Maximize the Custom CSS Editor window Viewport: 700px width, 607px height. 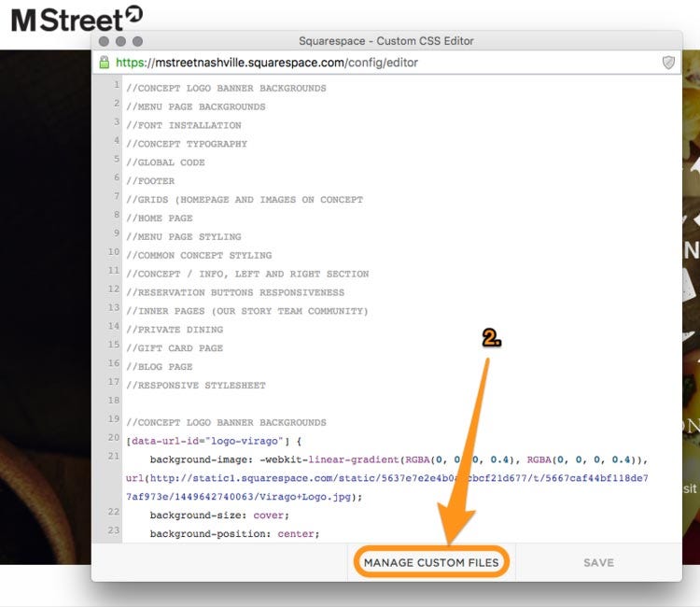pyautogui.click(x=137, y=41)
